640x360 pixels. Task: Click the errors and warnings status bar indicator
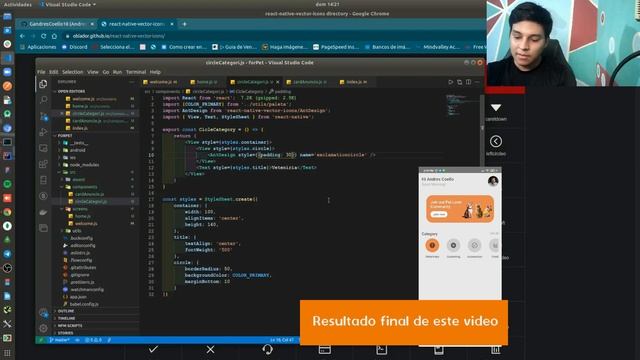coord(93,340)
